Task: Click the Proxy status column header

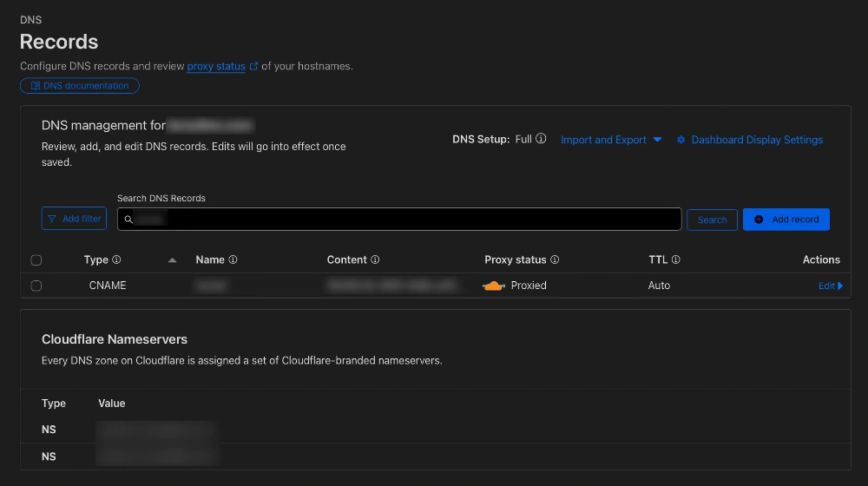Action: pos(516,259)
